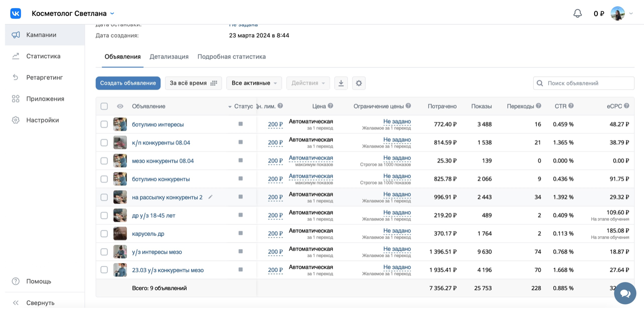Open the За всё время period selector

click(x=193, y=83)
